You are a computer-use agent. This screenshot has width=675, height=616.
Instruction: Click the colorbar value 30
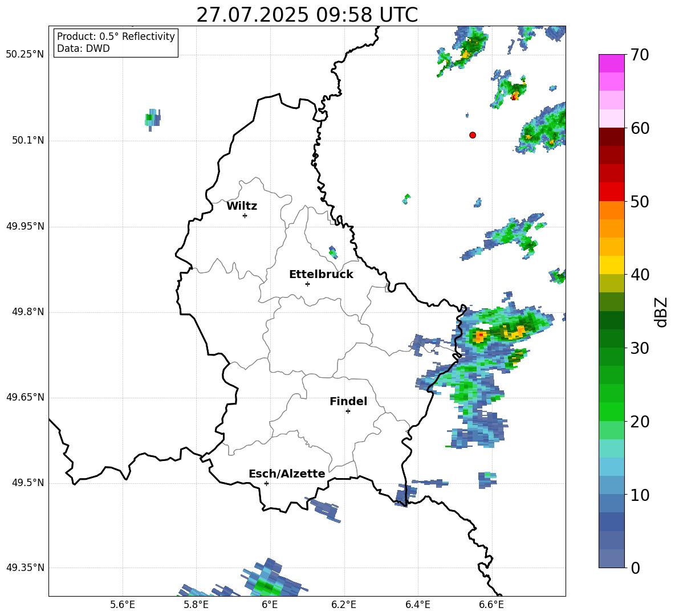click(640, 348)
